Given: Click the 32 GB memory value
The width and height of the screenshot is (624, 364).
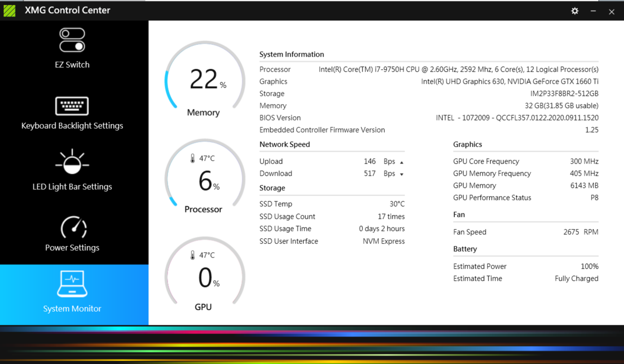Looking at the screenshot, I should (562, 106).
